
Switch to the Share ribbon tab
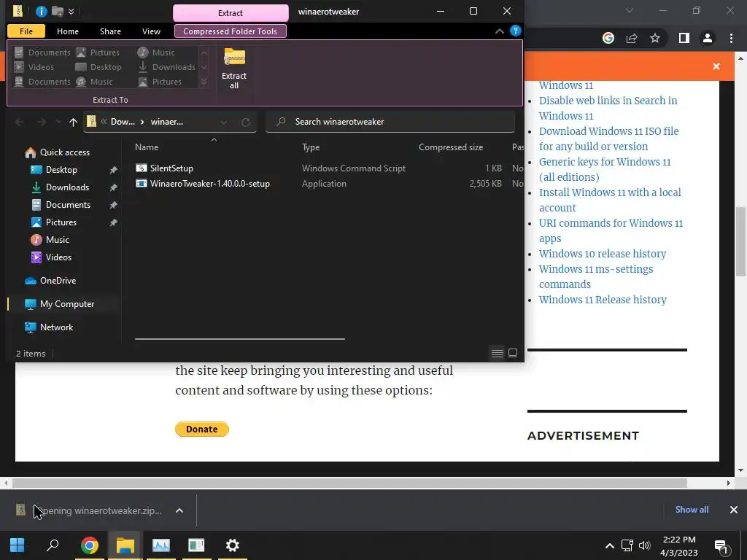[111, 31]
